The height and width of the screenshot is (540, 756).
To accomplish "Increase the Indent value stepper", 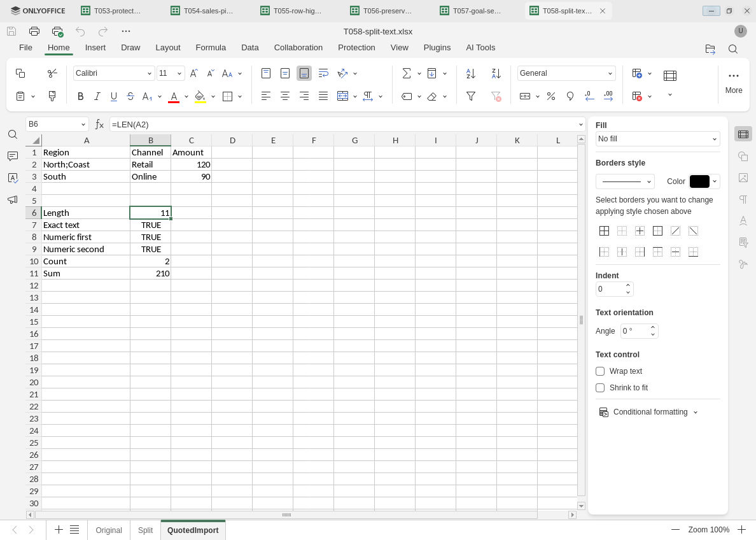I will (627, 286).
